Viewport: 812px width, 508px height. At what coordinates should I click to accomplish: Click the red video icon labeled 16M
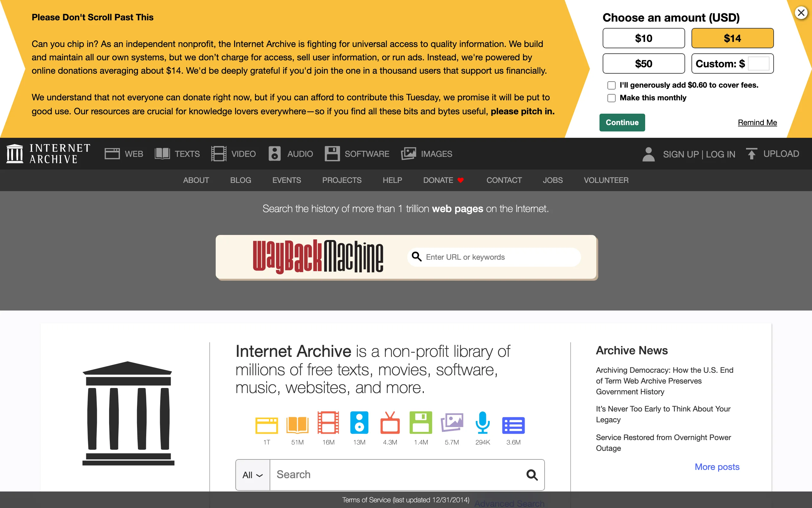328,423
